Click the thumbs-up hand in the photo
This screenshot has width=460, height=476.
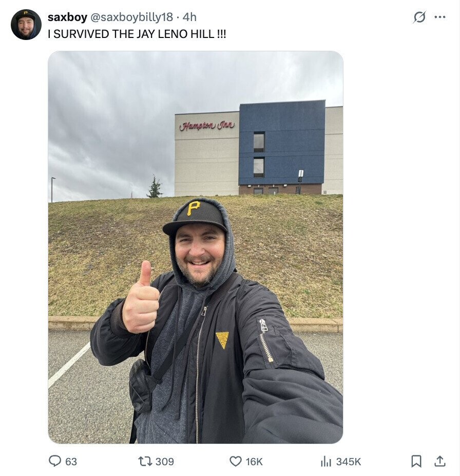click(x=141, y=299)
